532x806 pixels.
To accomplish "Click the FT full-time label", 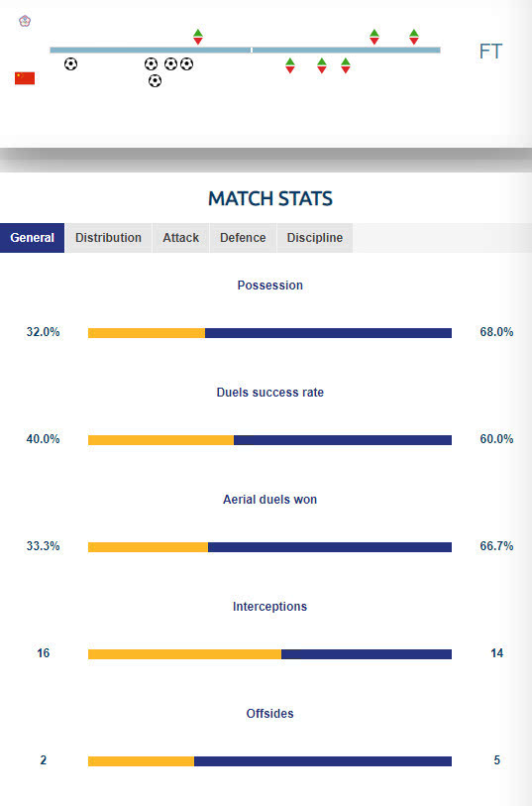I will [x=490, y=52].
